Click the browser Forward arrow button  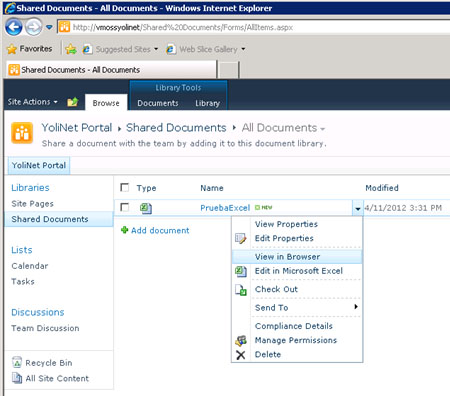click(x=34, y=27)
